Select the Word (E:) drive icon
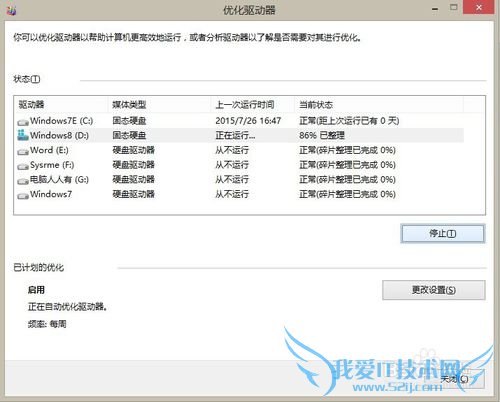 [23, 152]
